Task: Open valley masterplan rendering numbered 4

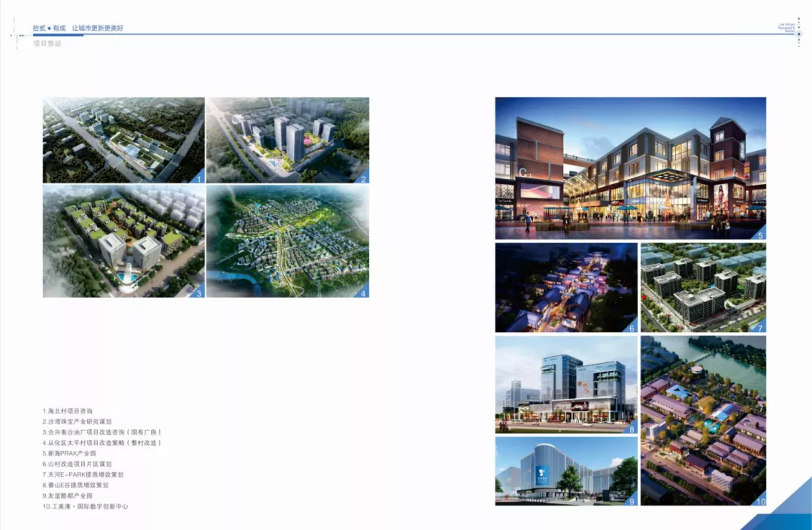Action: 288,241
